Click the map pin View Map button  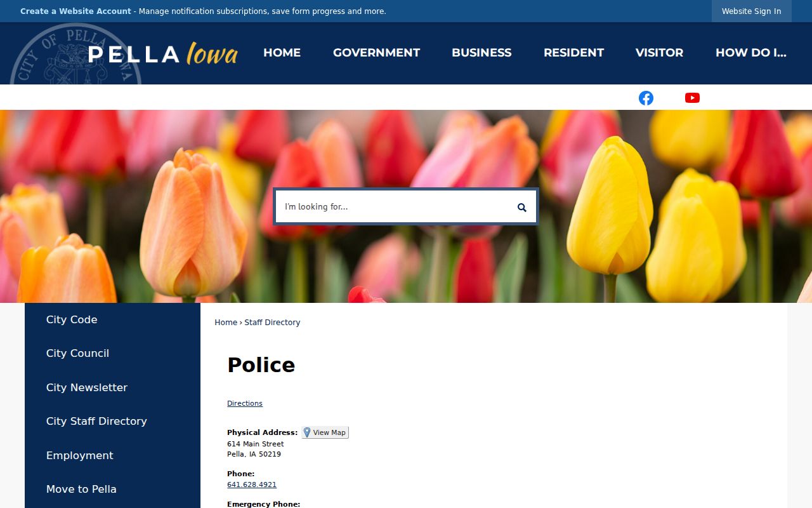point(325,432)
